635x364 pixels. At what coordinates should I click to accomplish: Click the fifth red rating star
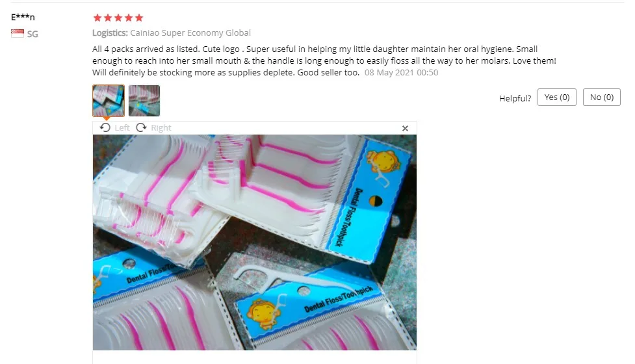(x=139, y=18)
